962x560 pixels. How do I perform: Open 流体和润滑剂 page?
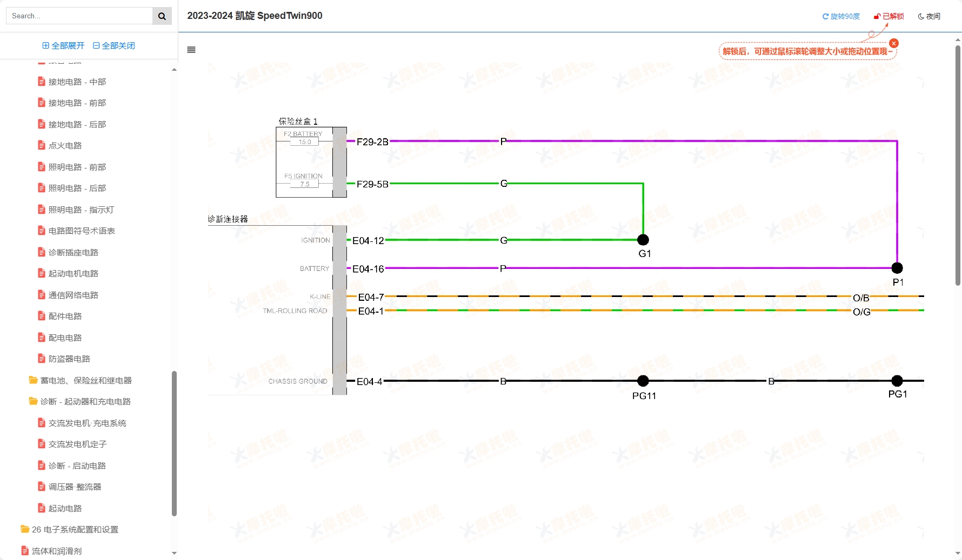pos(57,551)
